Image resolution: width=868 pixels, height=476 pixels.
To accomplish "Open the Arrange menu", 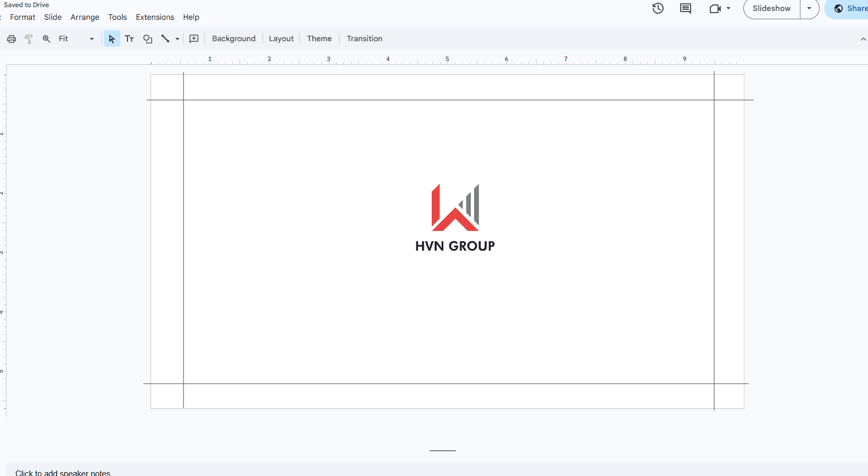I will 85,17.
